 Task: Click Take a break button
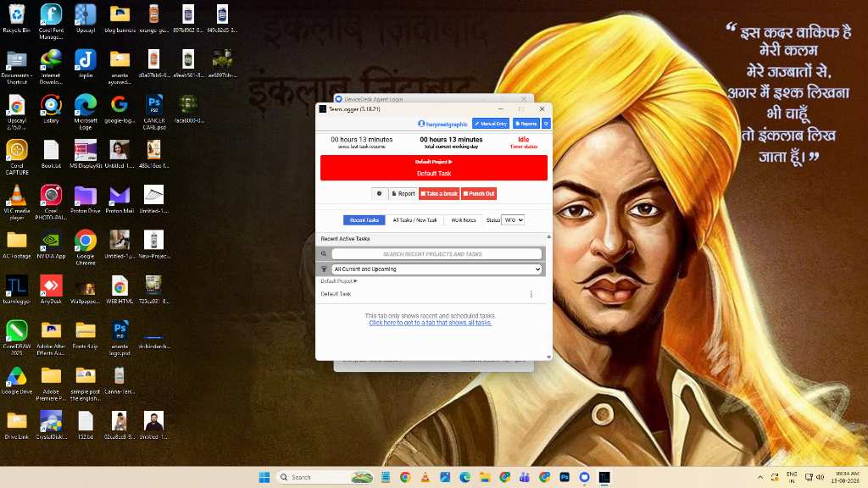[x=440, y=194]
